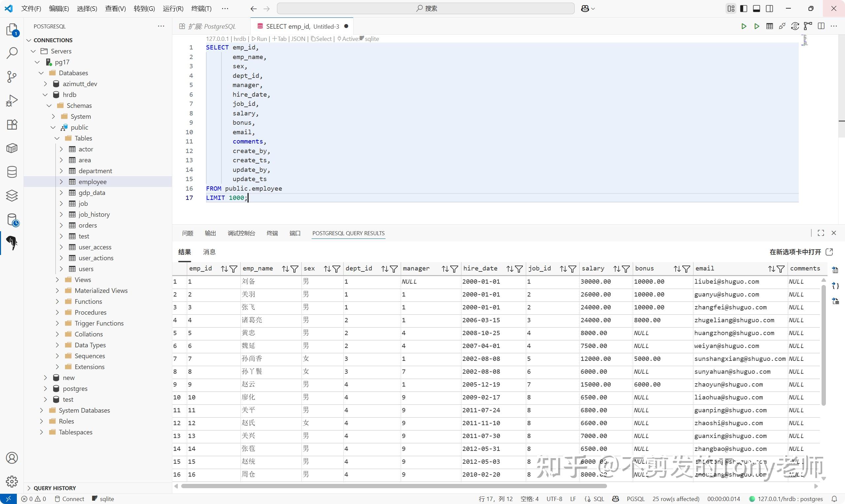Open the Search view in activity bar
The width and height of the screenshot is (845, 504).
coord(12,53)
